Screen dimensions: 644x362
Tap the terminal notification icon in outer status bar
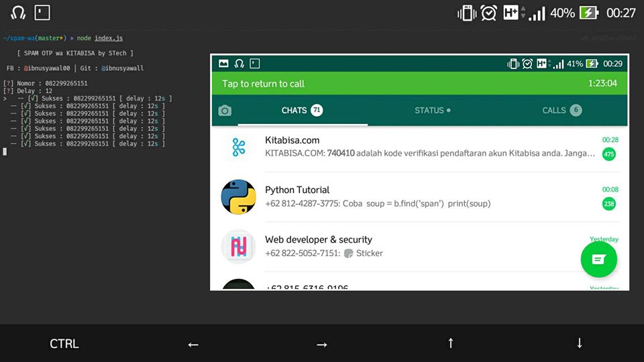[42, 13]
